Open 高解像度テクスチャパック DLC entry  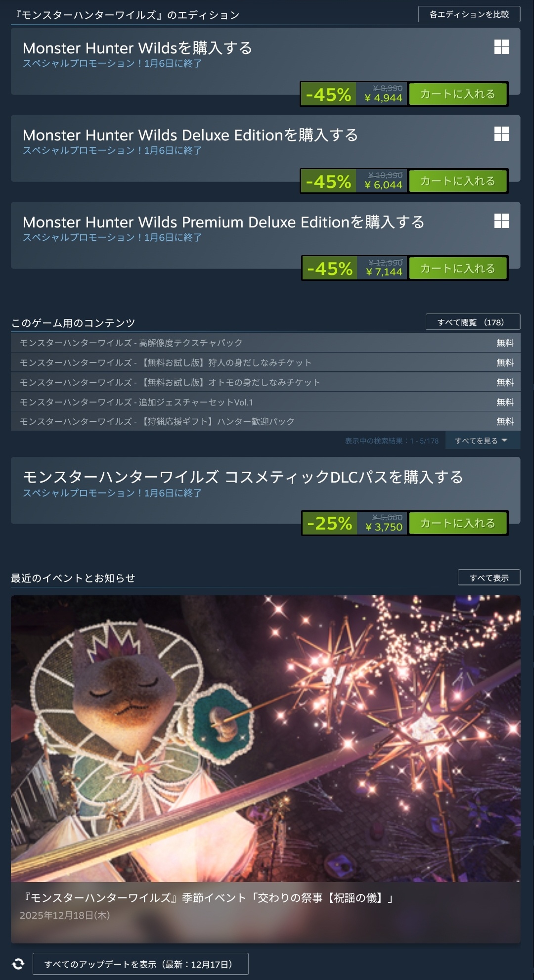coord(266,343)
